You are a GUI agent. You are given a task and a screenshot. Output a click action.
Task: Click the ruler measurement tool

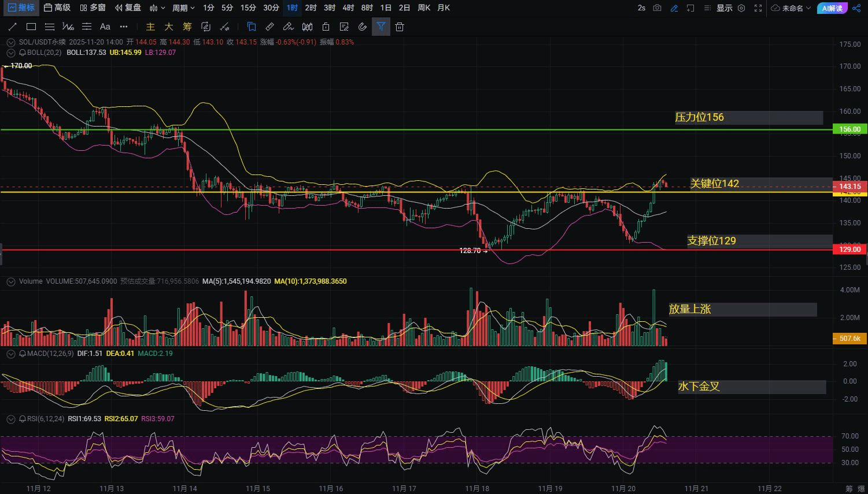[269, 27]
